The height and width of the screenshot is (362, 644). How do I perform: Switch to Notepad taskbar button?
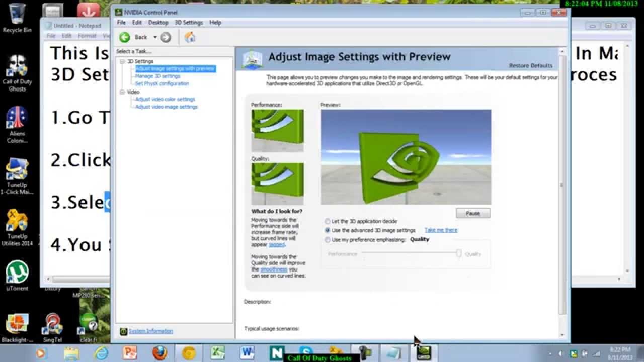pyautogui.click(x=394, y=353)
